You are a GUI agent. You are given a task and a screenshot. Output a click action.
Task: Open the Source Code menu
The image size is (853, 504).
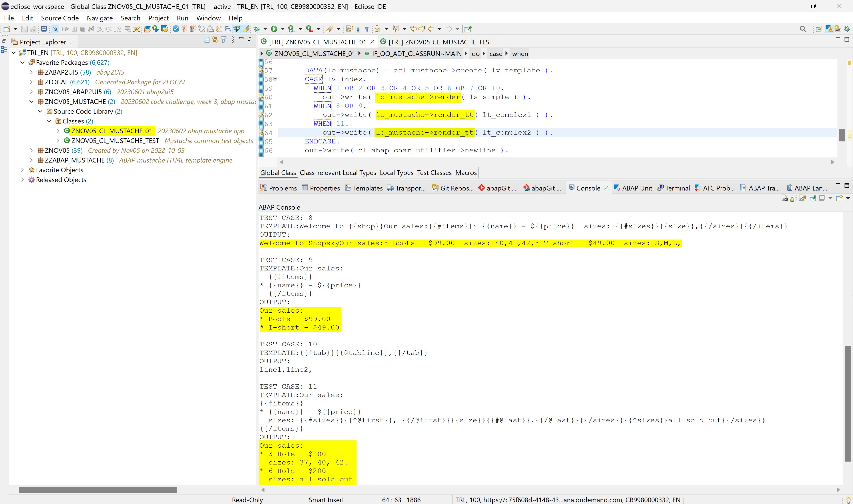click(60, 18)
